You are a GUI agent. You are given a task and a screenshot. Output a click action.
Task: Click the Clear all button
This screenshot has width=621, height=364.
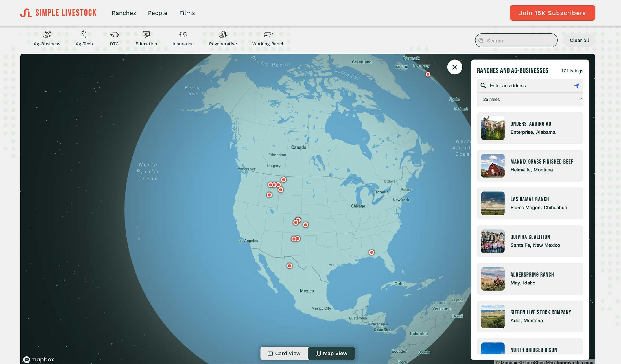tap(579, 40)
